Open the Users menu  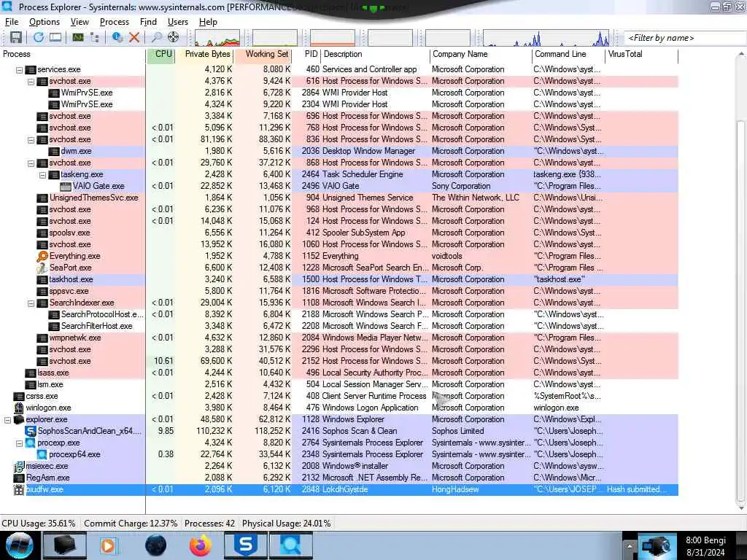point(178,22)
